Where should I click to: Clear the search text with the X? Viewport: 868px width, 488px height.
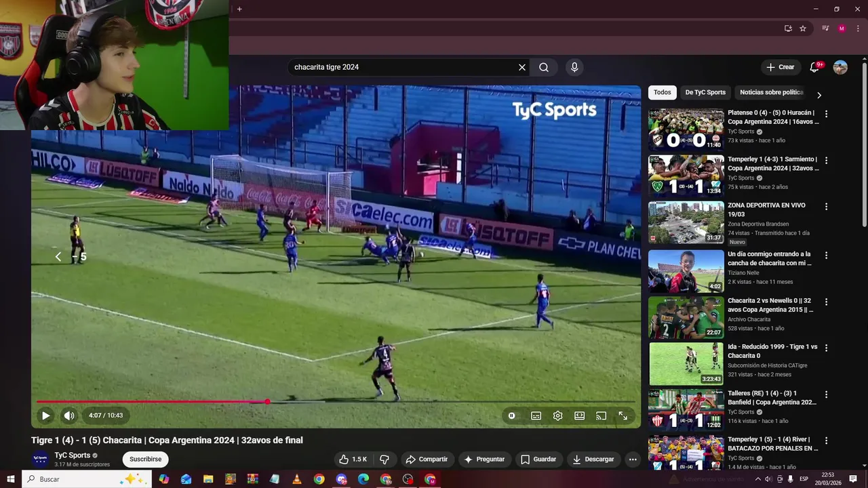click(x=522, y=67)
